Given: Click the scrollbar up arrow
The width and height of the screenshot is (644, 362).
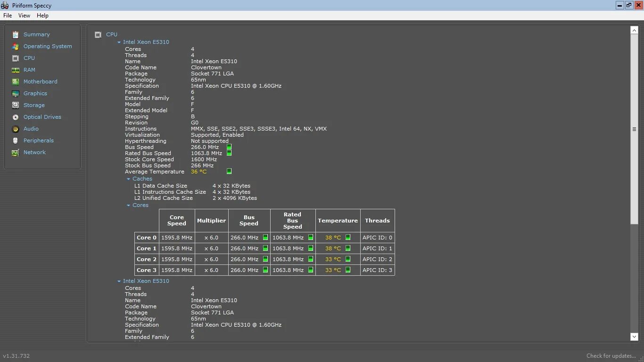Looking at the screenshot, I should (634, 30).
